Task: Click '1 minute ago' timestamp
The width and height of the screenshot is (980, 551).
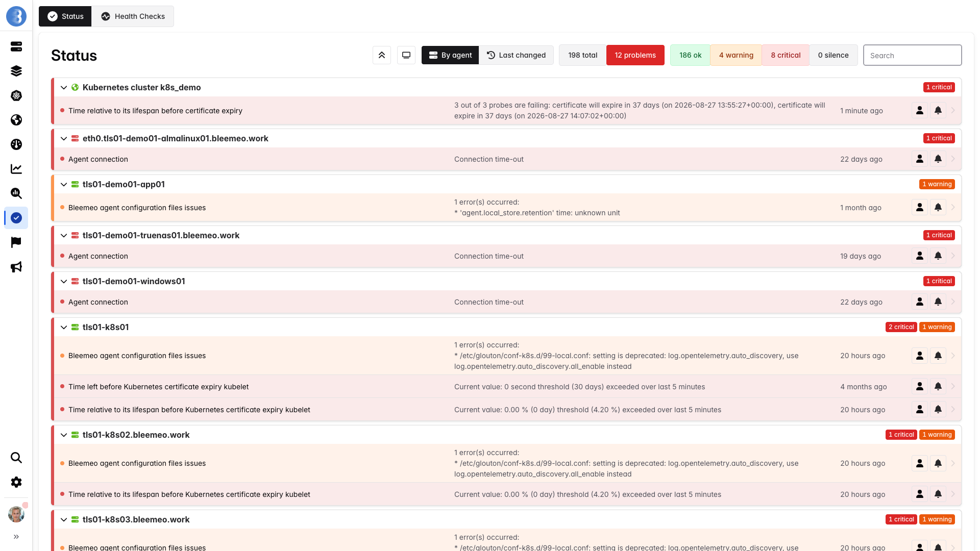Action: click(861, 111)
